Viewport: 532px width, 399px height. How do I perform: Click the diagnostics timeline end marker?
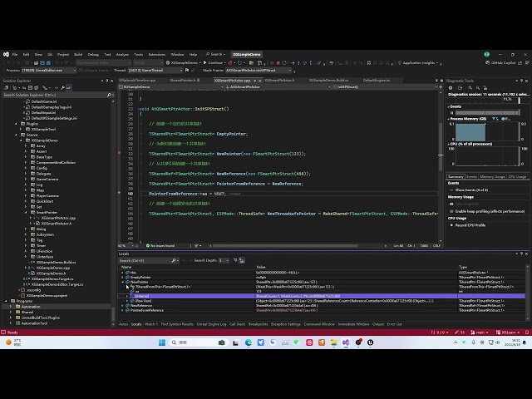[x=519, y=100]
